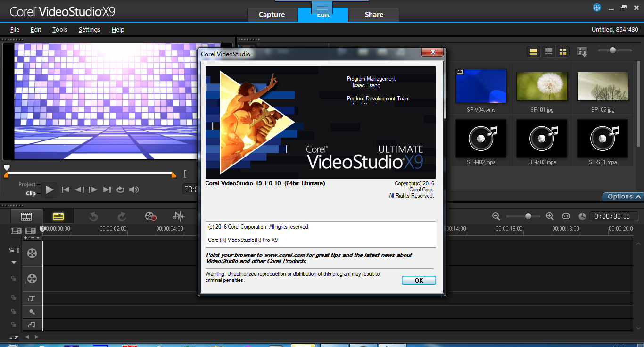Switch to Timeline View
This screenshot has height=347, width=644.
tap(58, 216)
